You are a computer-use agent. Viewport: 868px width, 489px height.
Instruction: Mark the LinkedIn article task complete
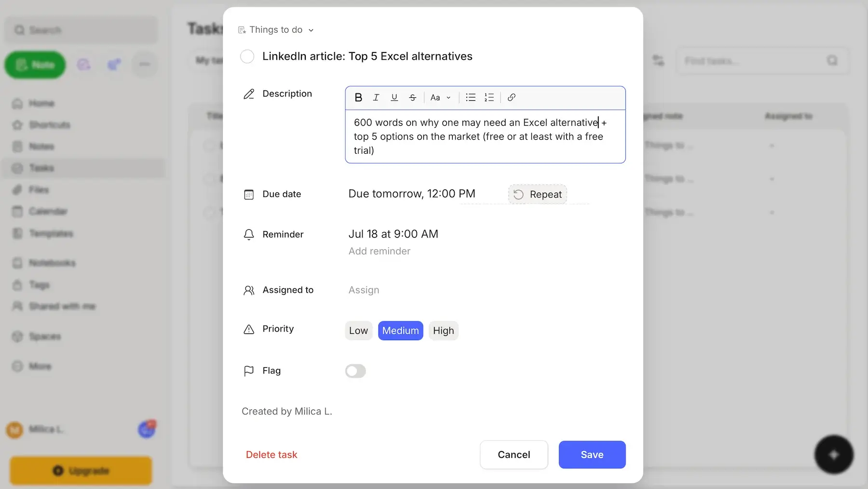pos(247,56)
